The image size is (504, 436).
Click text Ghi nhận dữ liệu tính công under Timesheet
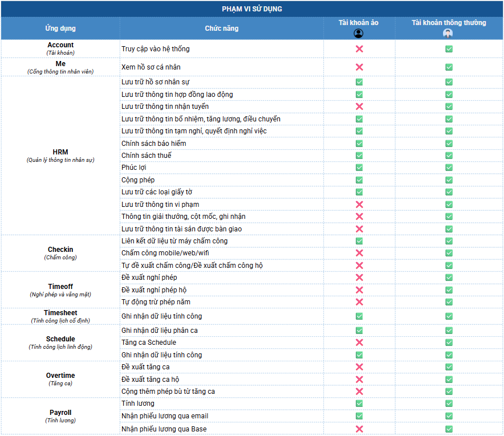(x=162, y=316)
